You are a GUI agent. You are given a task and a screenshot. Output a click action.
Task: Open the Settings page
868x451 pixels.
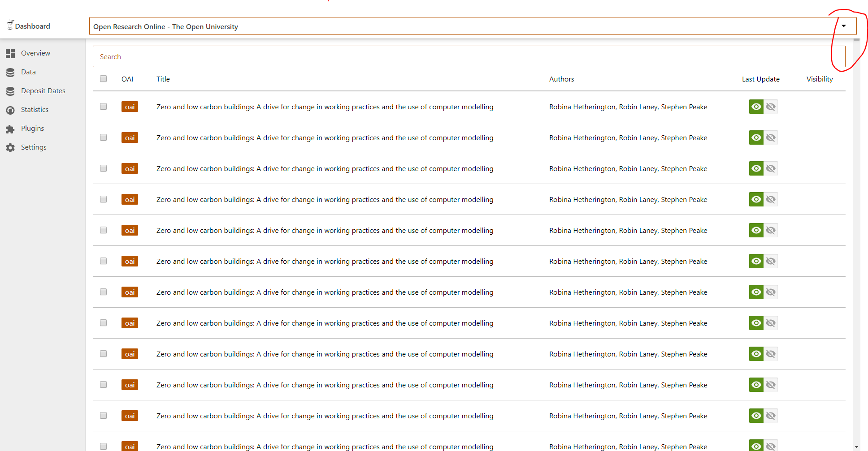pos(34,147)
